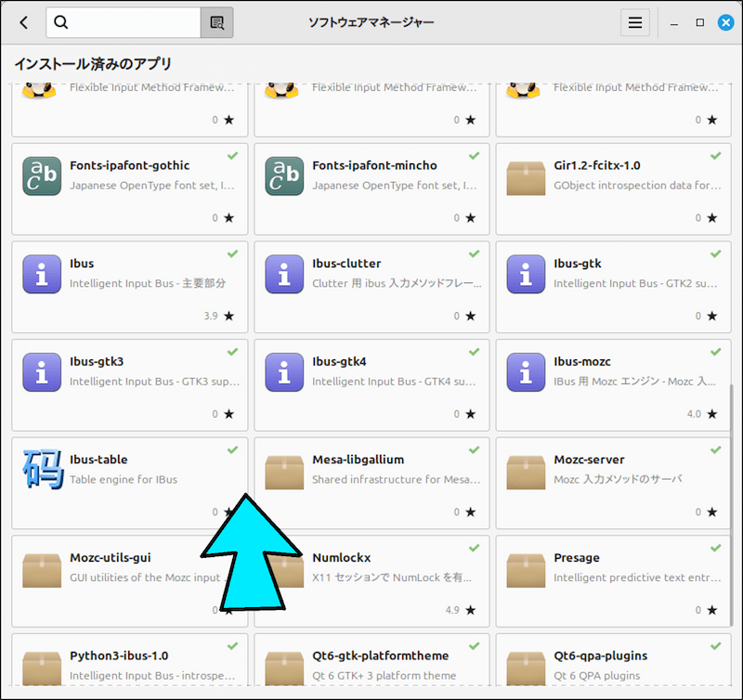Select the Ibus-mozc input method icon

[526, 372]
